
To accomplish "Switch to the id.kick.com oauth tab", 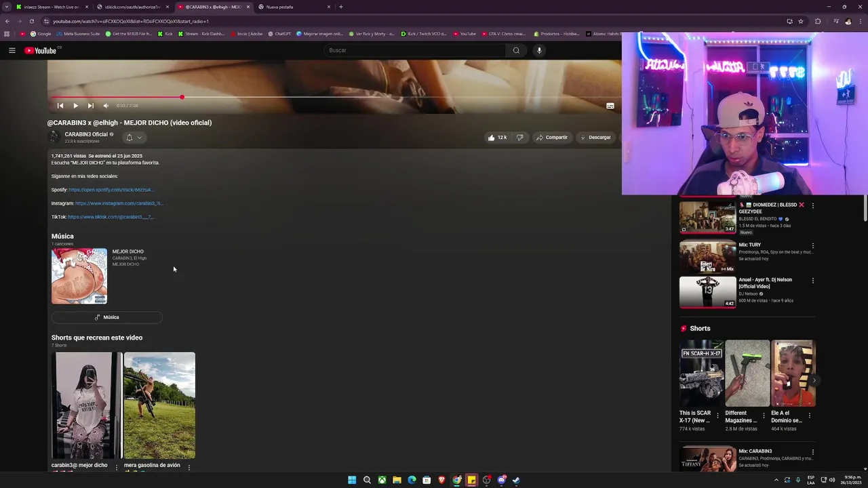I will 132,7.
